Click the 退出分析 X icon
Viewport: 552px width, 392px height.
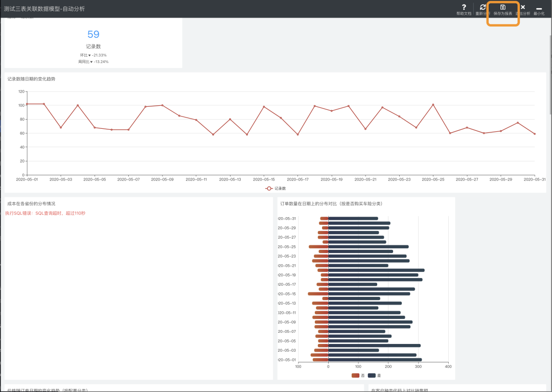(523, 7)
